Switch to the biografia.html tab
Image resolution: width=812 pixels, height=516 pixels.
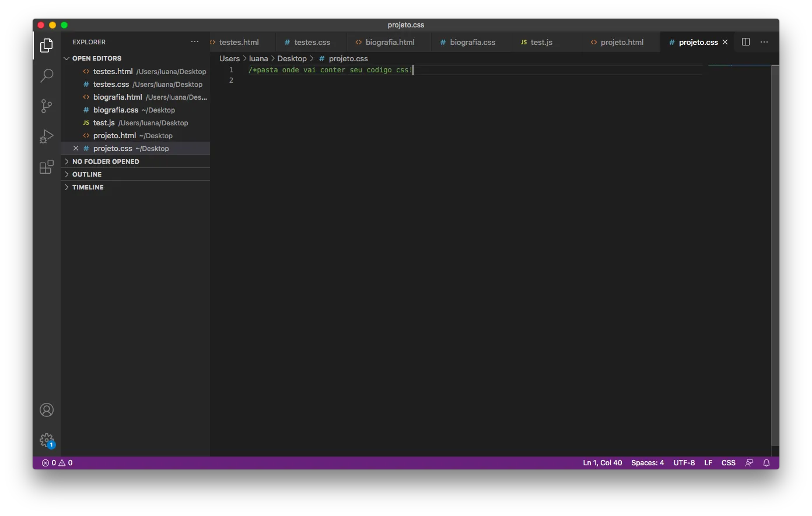tap(390, 42)
